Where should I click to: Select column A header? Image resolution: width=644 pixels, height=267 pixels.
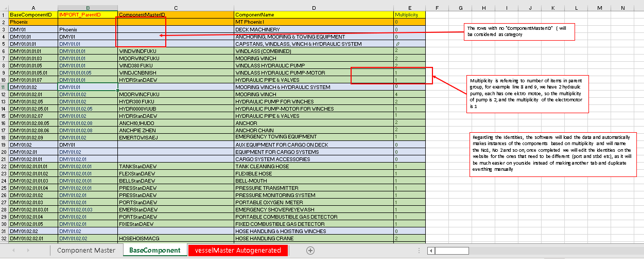pyautogui.click(x=33, y=8)
